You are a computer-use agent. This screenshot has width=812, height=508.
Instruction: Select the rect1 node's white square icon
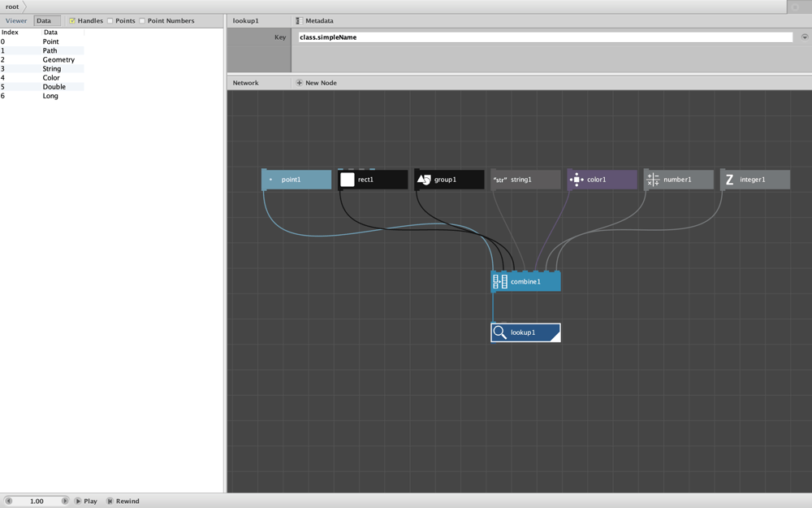348,180
